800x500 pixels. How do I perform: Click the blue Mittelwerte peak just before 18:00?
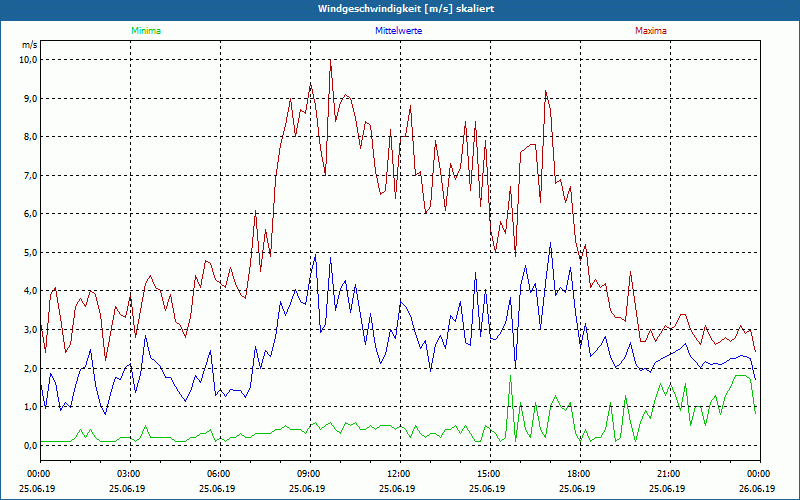pyautogui.click(x=550, y=242)
